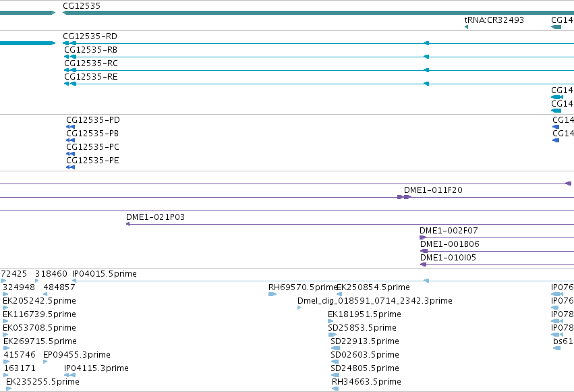The width and height of the screenshot is (574, 392).
Task: Click the DME1-010I05 clone label
Action: point(448,258)
